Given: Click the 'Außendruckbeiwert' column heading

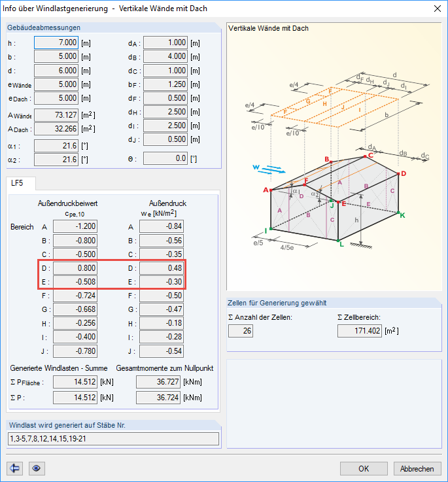Looking at the screenshot, I should click(67, 203).
